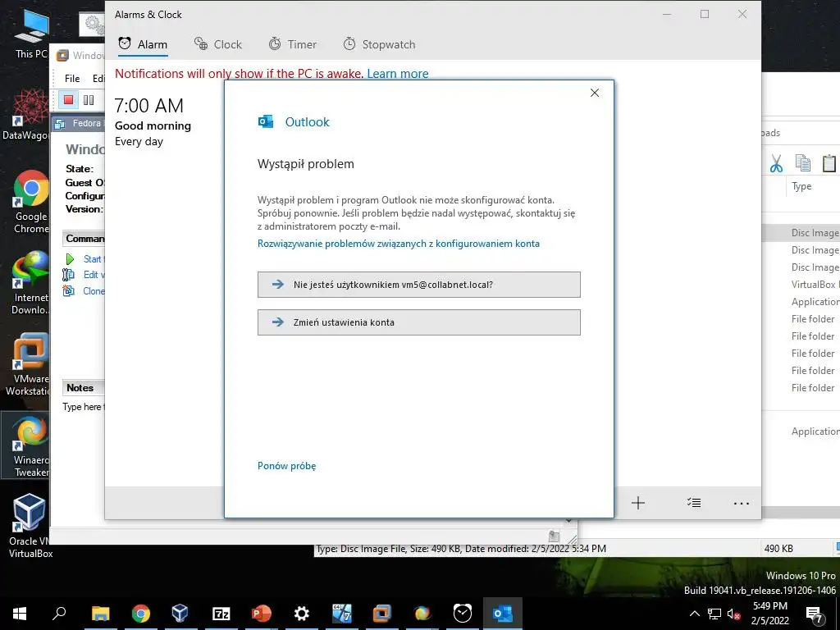Click the Paste clipboard icon in File Explorer
Image resolution: width=840 pixels, height=630 pixels.
click(829, 163)
